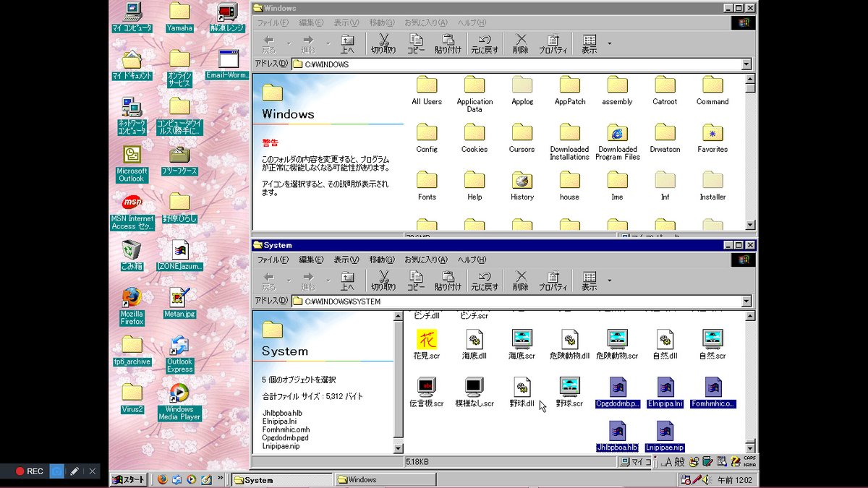Select the 解凍レンジ desktop icon

(x=228, y=17)
